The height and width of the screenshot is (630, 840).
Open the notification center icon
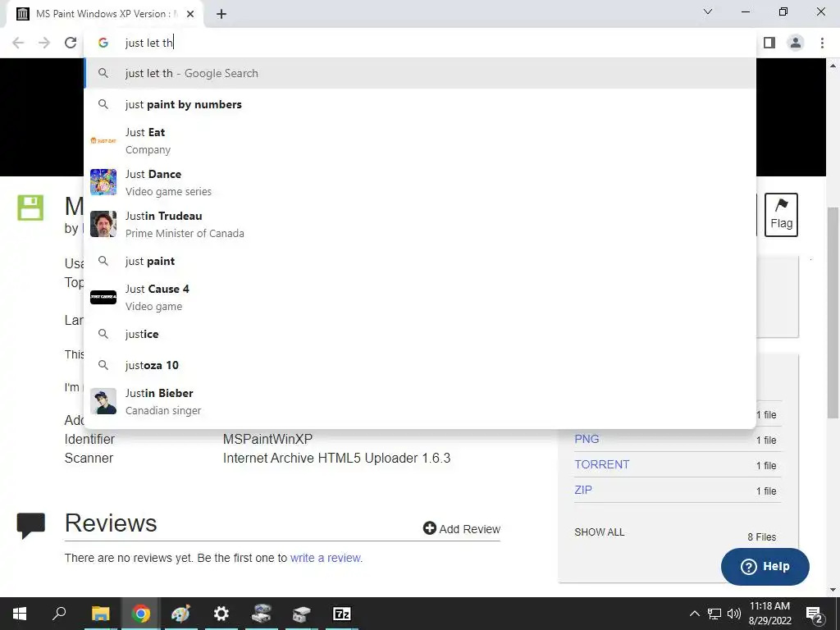pos(814,614)
